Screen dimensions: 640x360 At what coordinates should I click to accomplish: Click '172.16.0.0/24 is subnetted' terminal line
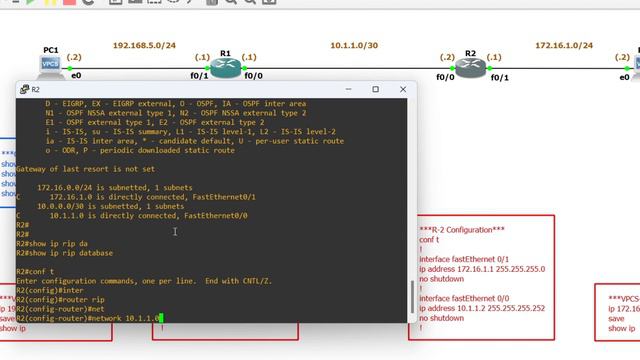click(115, 188)
